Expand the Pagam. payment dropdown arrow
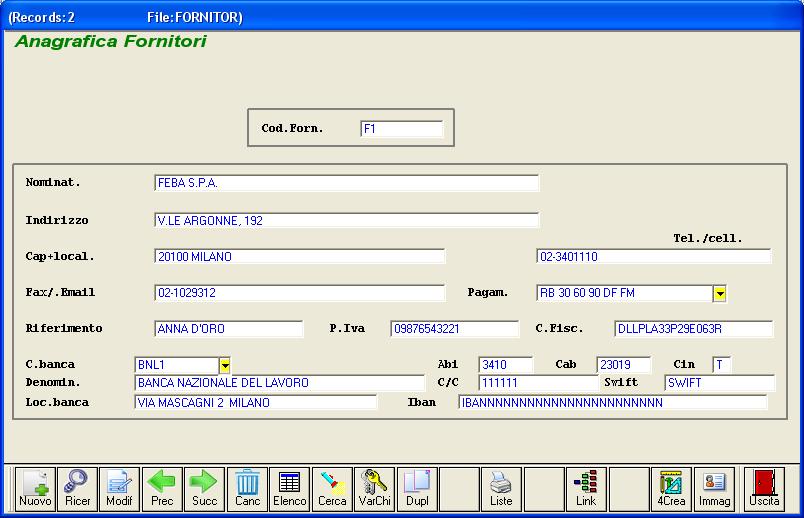This screenshot has height=518, width=804. pyautogui.click(x=719, y=293)
